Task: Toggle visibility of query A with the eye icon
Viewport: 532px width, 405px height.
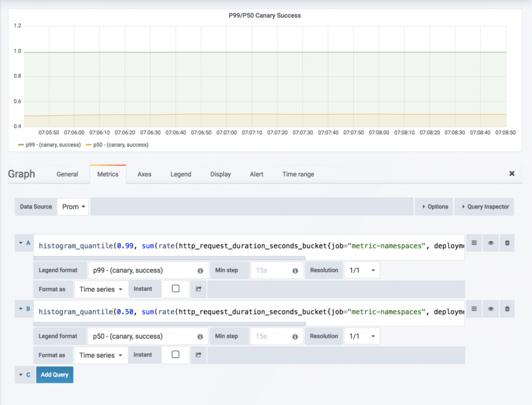Action: [490, 243]
